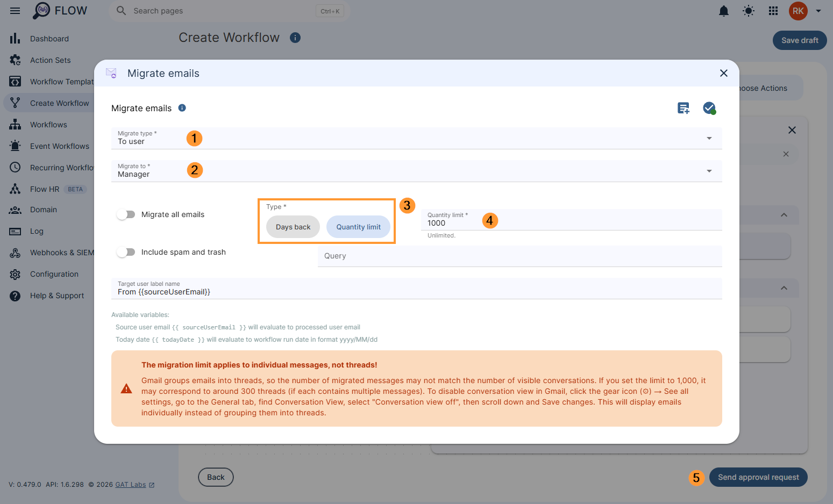Click the Domain people icon
833x504 pixels.
tap(15, 210)
